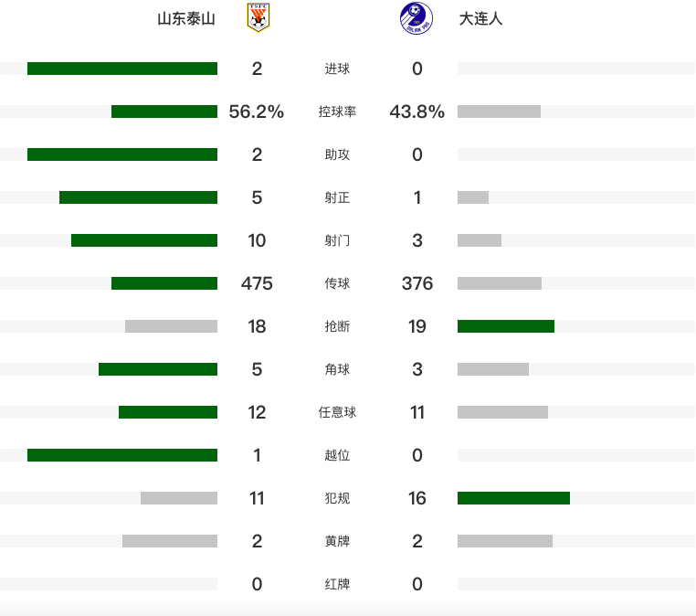The width and height of the screenshot is (696, 616).
Task: Click Dalian's gray 射门 shots bar
Action: click(x=480, y=240)
